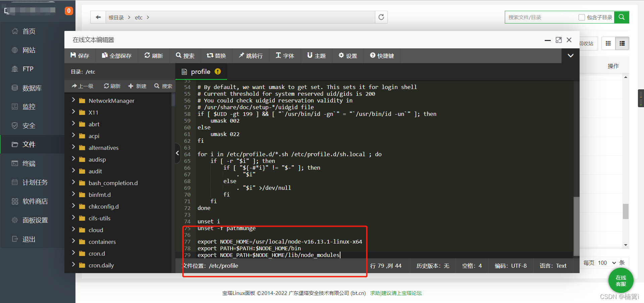
Task: Select the profile file tab
Action: coord(201,72)
